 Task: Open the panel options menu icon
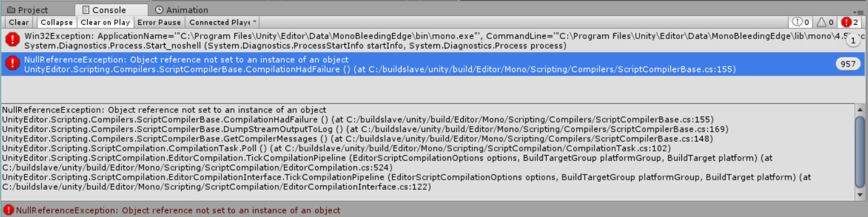click(x=856, y=11)
